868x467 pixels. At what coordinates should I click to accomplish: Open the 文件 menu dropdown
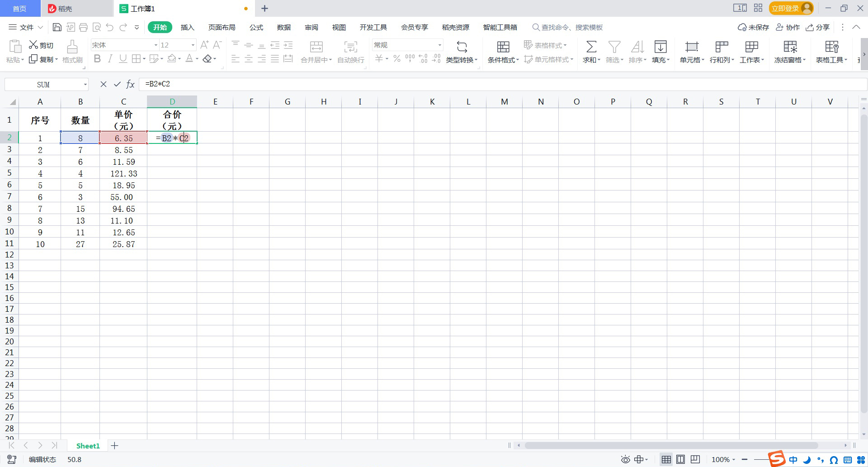pos(26,27)
